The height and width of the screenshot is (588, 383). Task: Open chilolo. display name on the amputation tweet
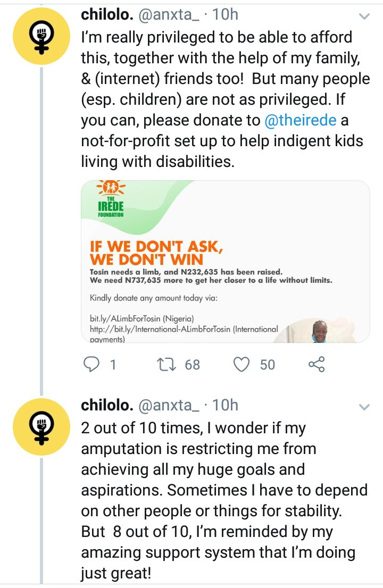[107, 405]
